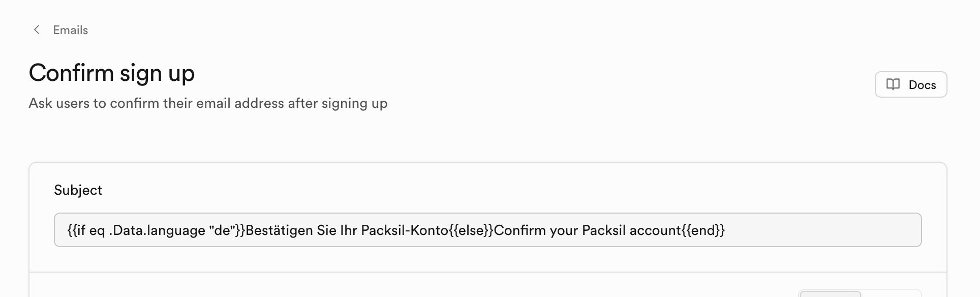Viewport: 980px width, 297px height.
Task: Select the right segment of bottom toggle
Action: click(x=891, y=293)
